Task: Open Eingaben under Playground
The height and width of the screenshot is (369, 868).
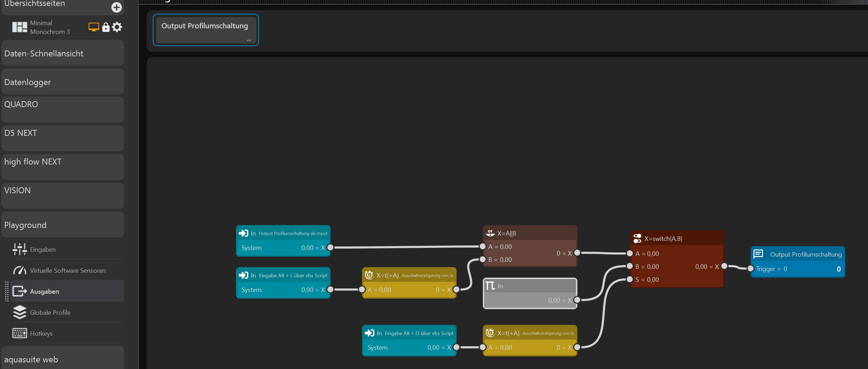Action: tap(43, 249)
